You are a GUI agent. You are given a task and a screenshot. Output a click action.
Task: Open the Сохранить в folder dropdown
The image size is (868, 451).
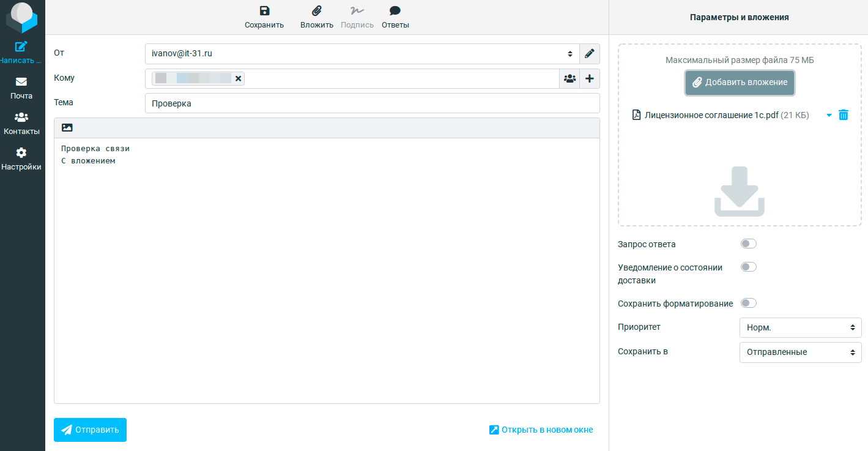click(801, 352)
